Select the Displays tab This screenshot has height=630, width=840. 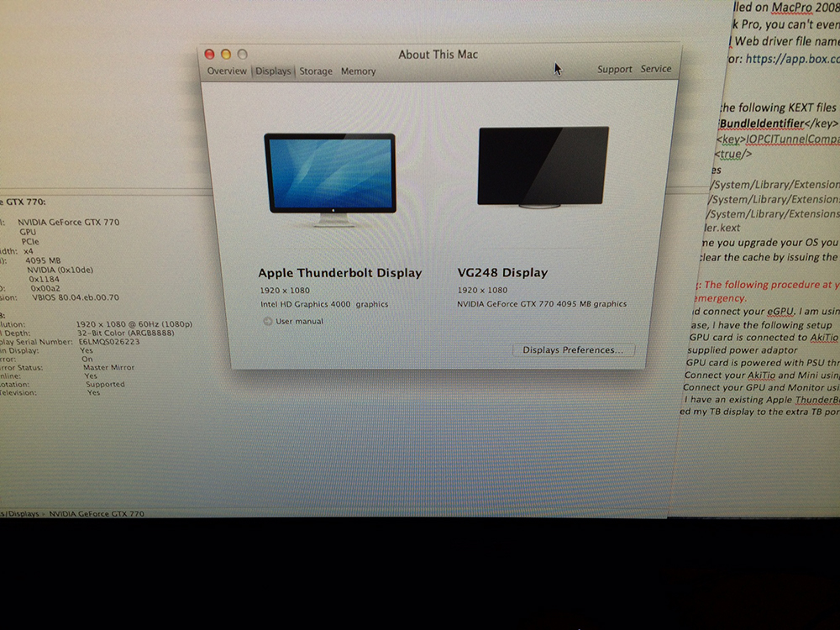pos(273,71)
